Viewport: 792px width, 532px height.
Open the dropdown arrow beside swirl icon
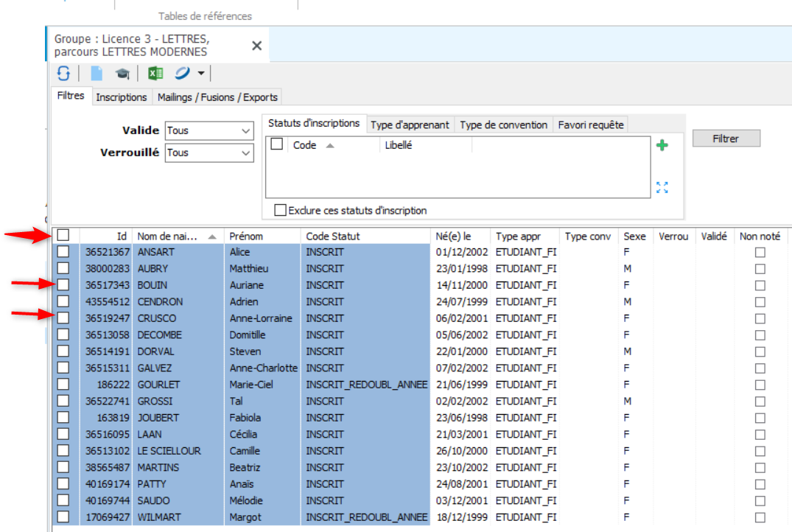tap(200, 73)
